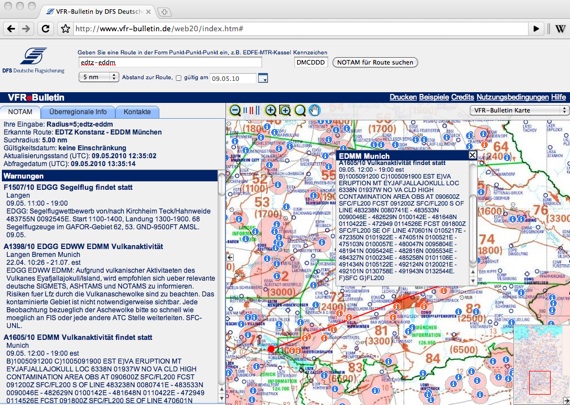The height and width of the screenshot is (405, 570).
Task: Open a new browser tab
Action: tap(164, 12)
